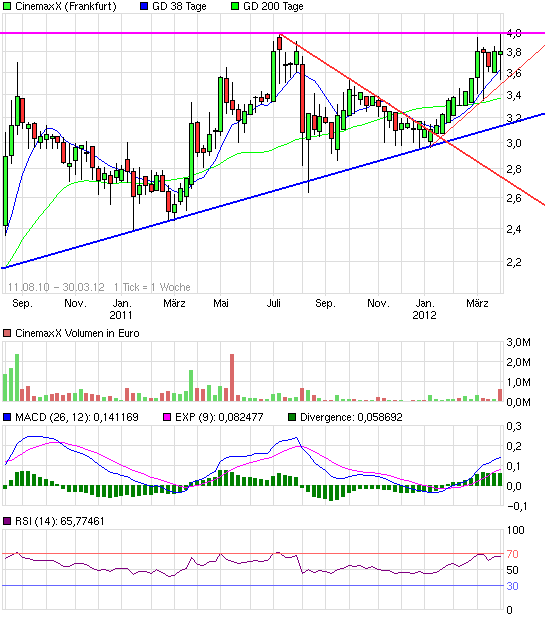Select the 'GD 38 Tage' legend label
The width and height of the screenshot is (545, 618).
click(x=179, y=6)
